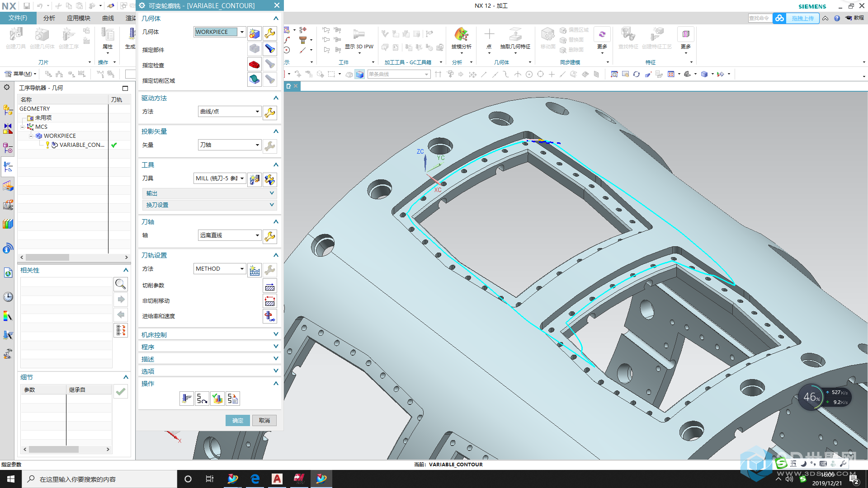
Task: Click the red check geometry icon for 指定检查
Action: (255, 64)
